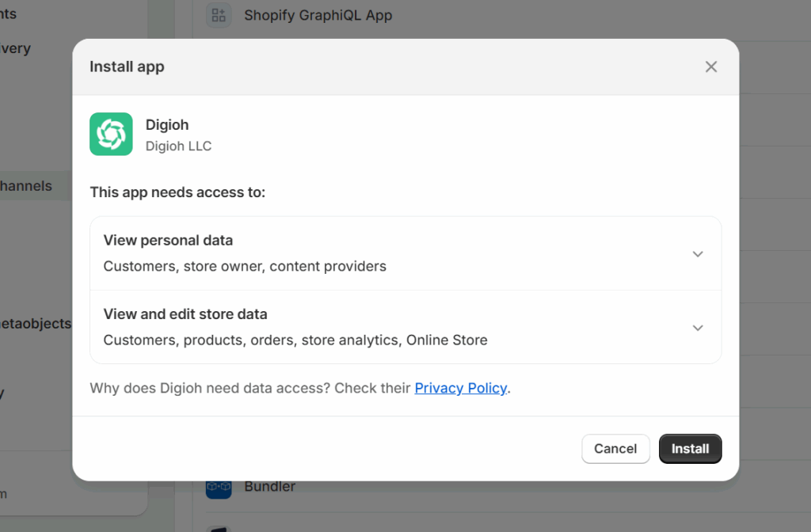The width and height of the screenshot is (811, 532).
Task: Click the Digioh app icon in the dialog
Action: pos(111,134)
